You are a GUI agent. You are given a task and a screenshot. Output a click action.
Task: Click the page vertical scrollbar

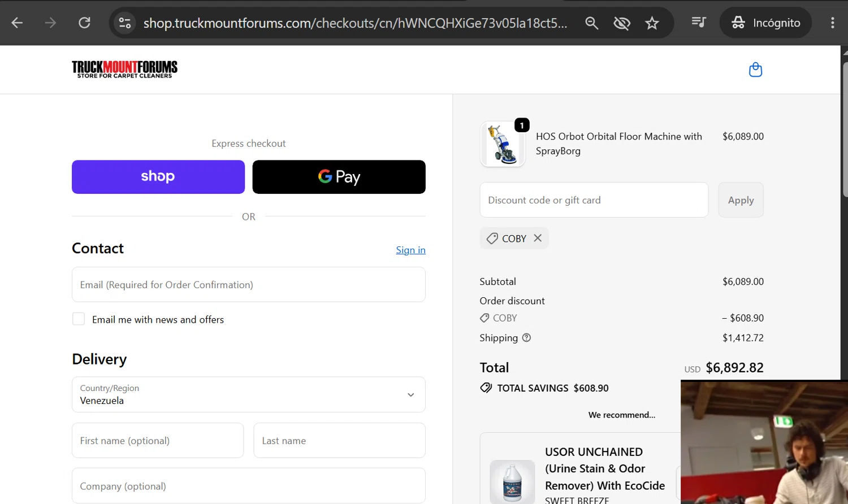[844, 130]
